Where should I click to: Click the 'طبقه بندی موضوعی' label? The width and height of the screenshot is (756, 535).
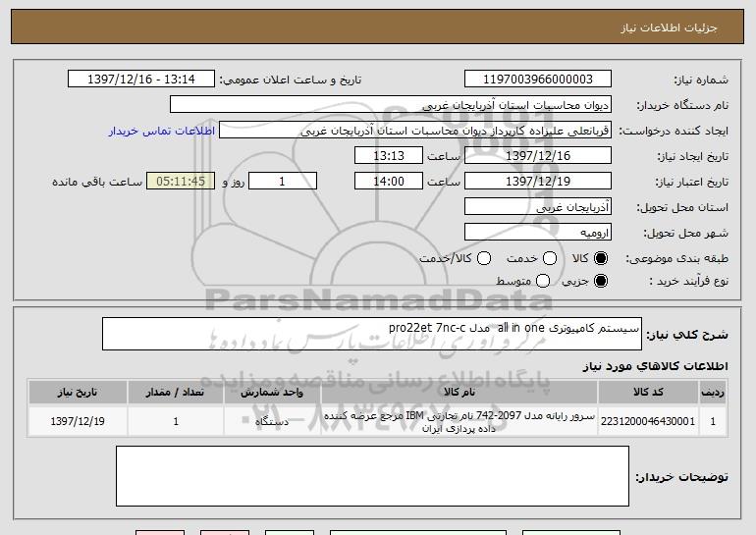[676, 258]
